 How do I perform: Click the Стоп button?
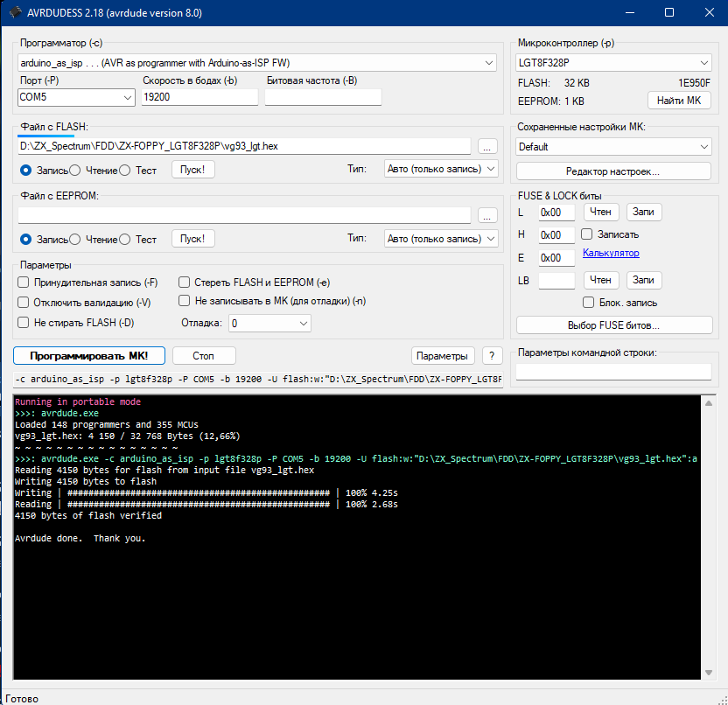coord(204,356)
